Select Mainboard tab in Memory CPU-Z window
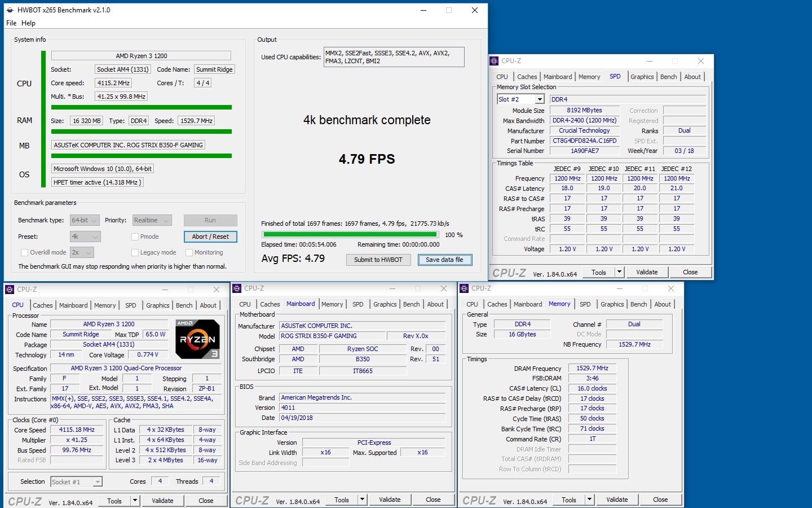812x508 pixels. pos(528,304)
